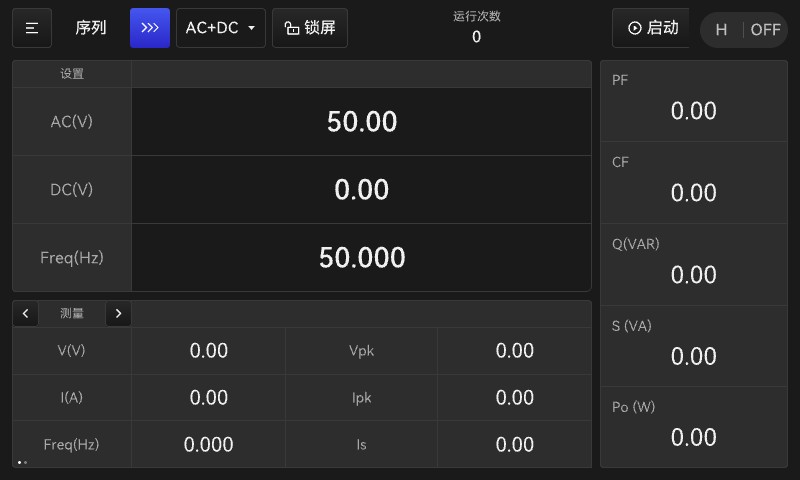Screen dimensions: 800x480
Task: Click the Vpk measurement value
Action: (514, 350)
